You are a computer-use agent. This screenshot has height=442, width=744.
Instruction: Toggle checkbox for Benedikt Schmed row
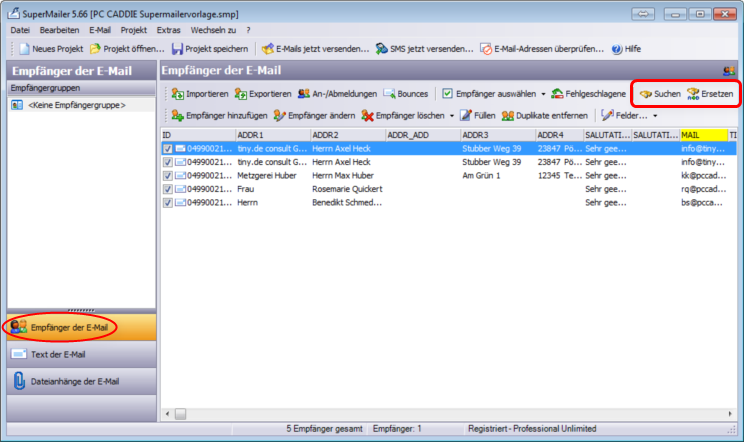(x=168, y=202)
